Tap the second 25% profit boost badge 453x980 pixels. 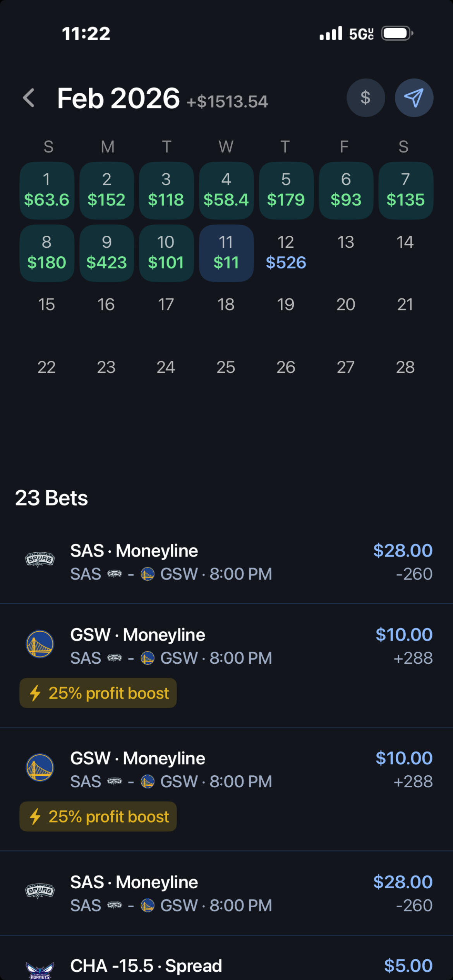(x=98, y=817)
